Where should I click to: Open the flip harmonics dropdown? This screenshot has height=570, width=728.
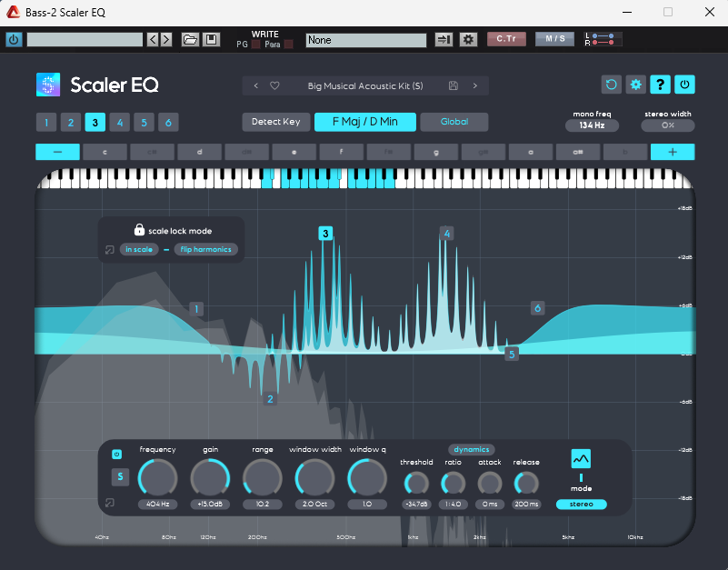[x=205, y=249]
